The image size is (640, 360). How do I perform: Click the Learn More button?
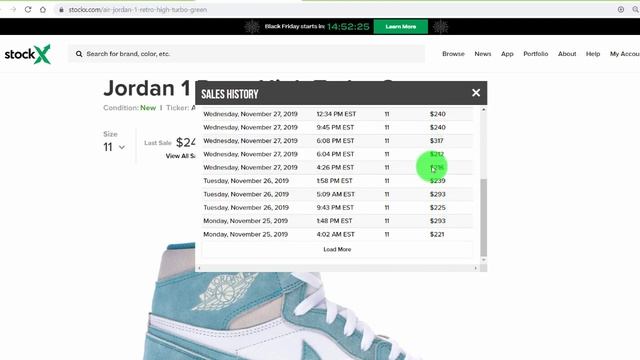point(400,27)
